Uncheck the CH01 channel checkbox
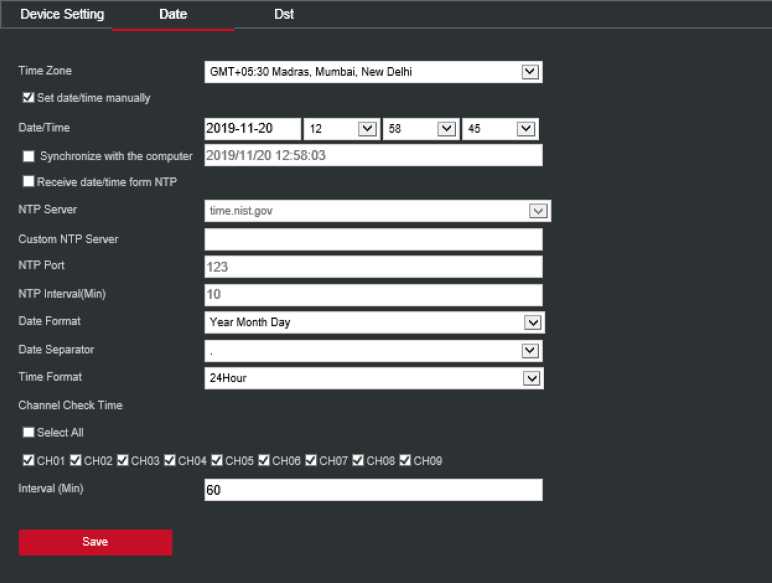This screenshot has height=583, width=772. tap(28, 461)
